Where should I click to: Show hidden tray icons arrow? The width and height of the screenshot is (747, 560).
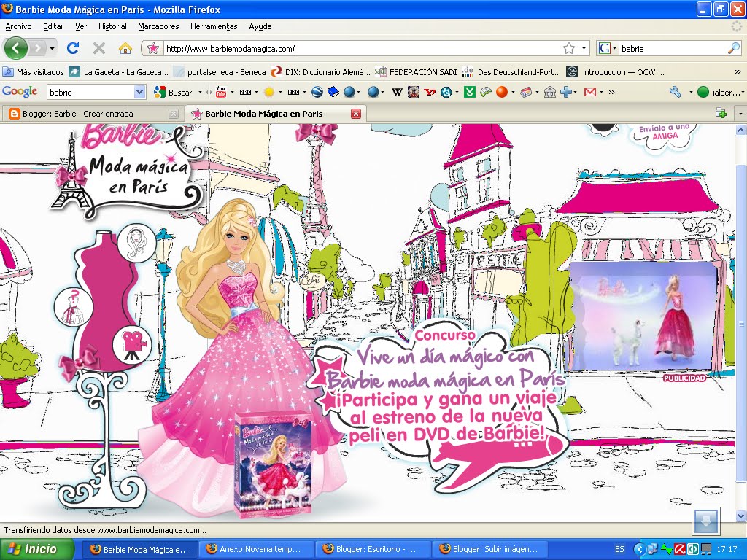coord(639,549)
